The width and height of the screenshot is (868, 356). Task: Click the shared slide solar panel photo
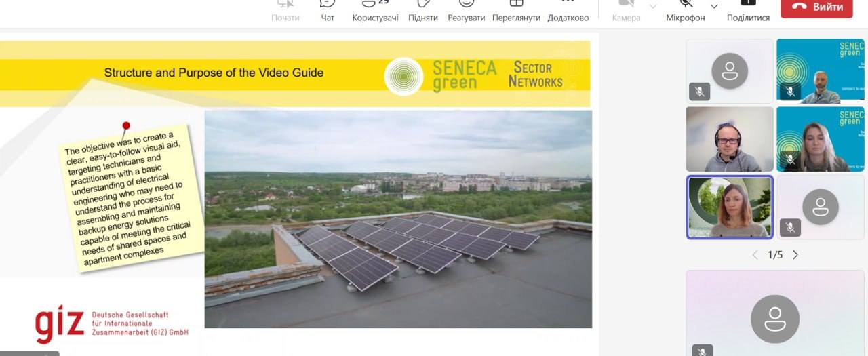click(398, 219)
